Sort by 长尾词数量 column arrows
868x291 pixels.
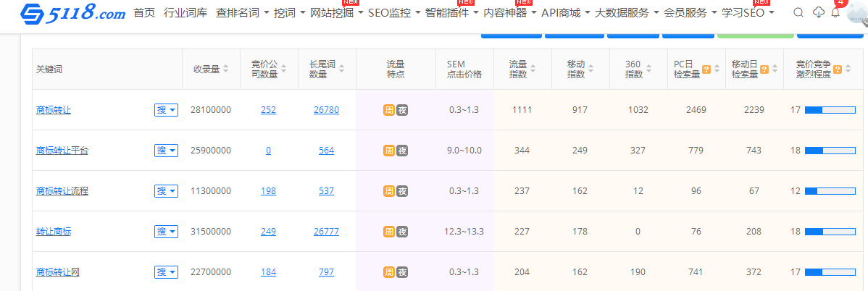click(x=341, y=69)
